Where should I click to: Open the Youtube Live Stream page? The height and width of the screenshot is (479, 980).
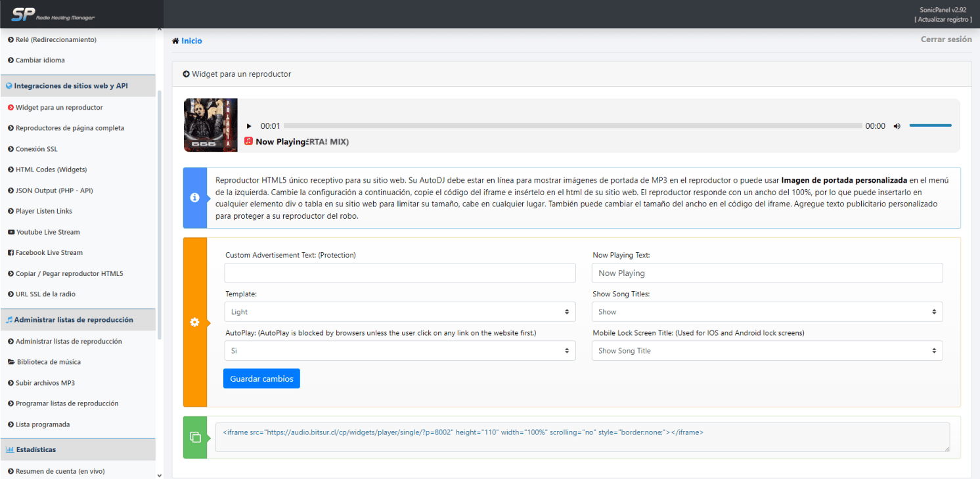(x=47, y=232)
